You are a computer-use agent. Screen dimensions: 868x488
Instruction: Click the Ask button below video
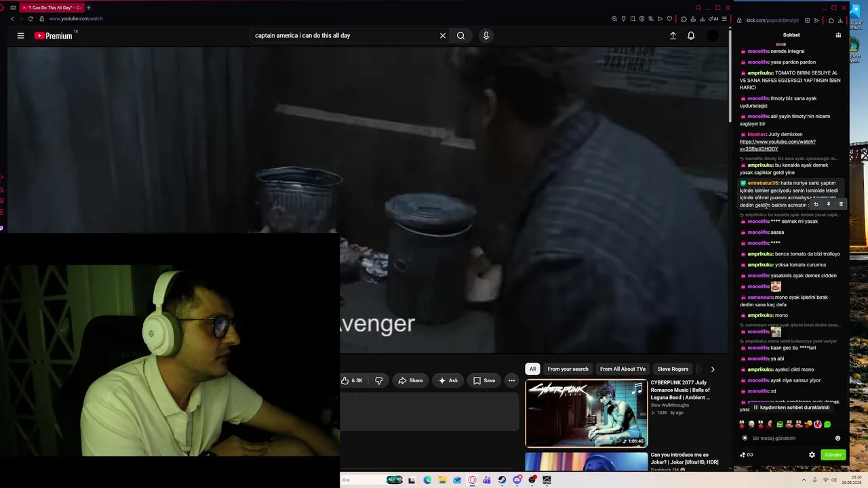pyautogui.click(x=448, y=381)
